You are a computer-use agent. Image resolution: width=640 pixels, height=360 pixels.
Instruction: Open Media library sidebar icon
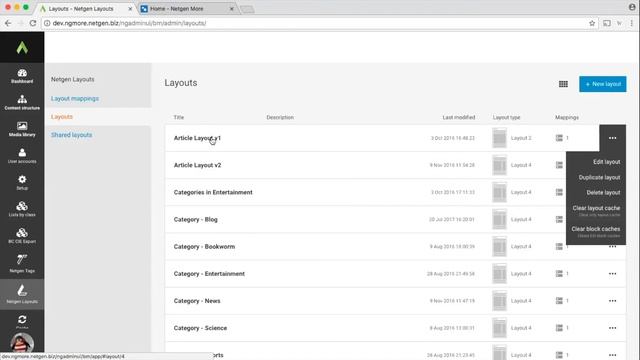coord(22,129)
